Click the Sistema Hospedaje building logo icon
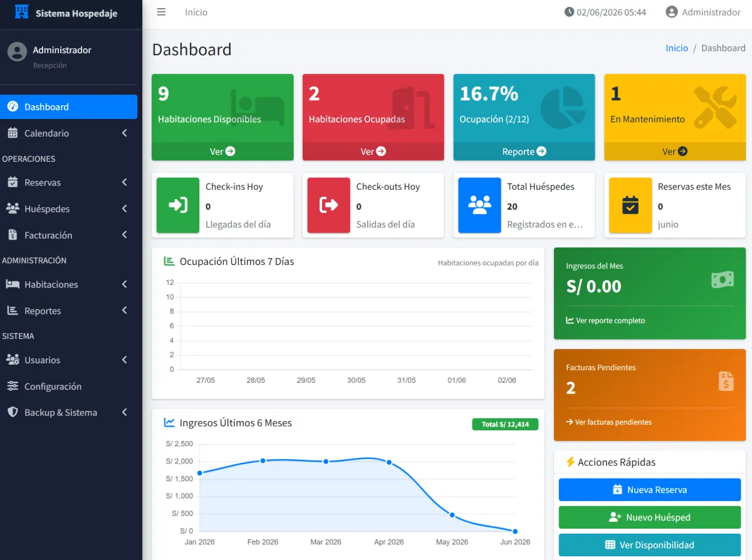The width and height of the screenshot is (752, 560). tap(22, 12)
